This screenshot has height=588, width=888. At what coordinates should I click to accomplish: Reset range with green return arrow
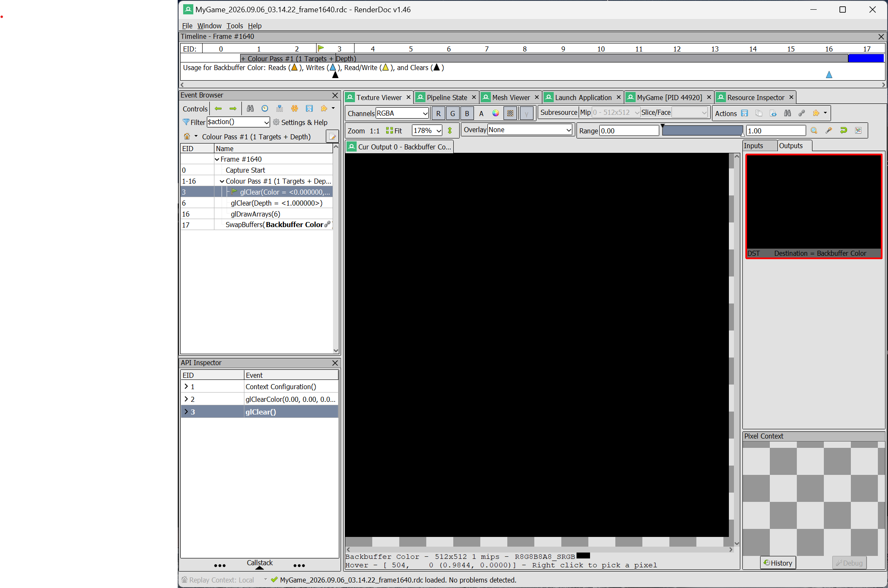tap(843, 130)
